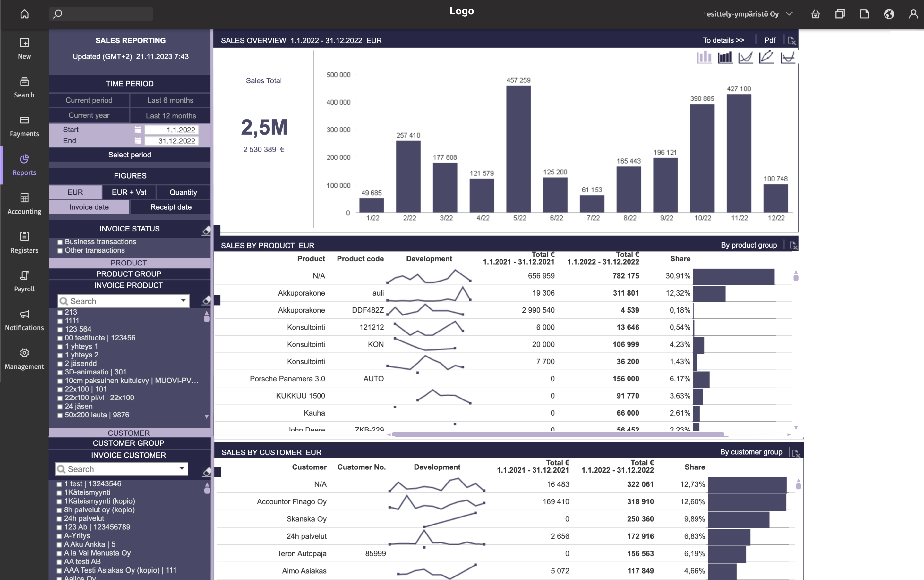This screenshot has height=580, width=924.
Task: Open the End date calendar picker
Action: pos(138,141)
